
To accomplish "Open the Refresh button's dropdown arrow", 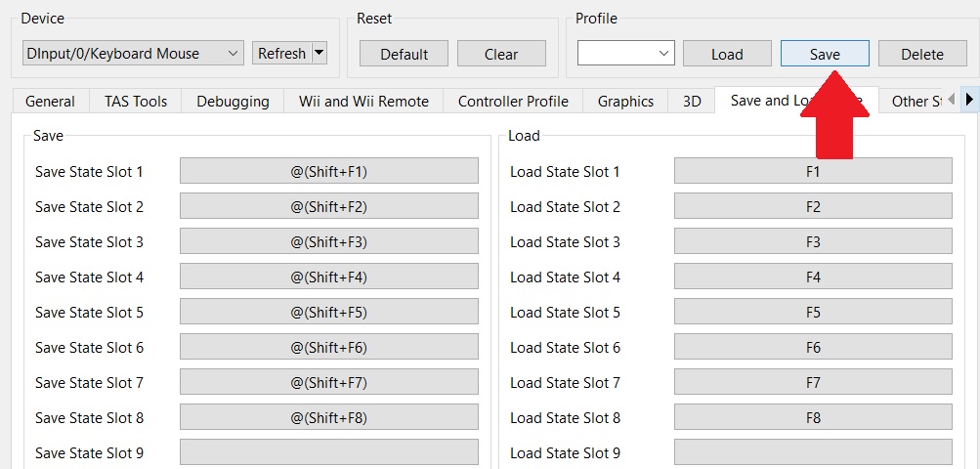I will [320, 54].
